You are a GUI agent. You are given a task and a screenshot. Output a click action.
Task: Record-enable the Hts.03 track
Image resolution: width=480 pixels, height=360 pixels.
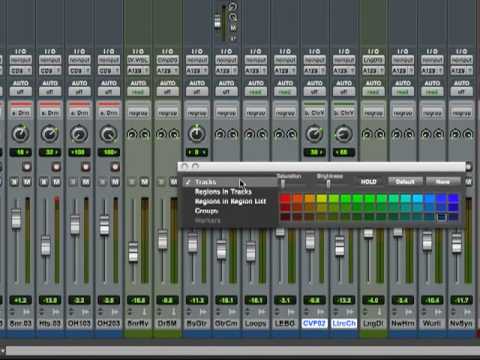56,166
